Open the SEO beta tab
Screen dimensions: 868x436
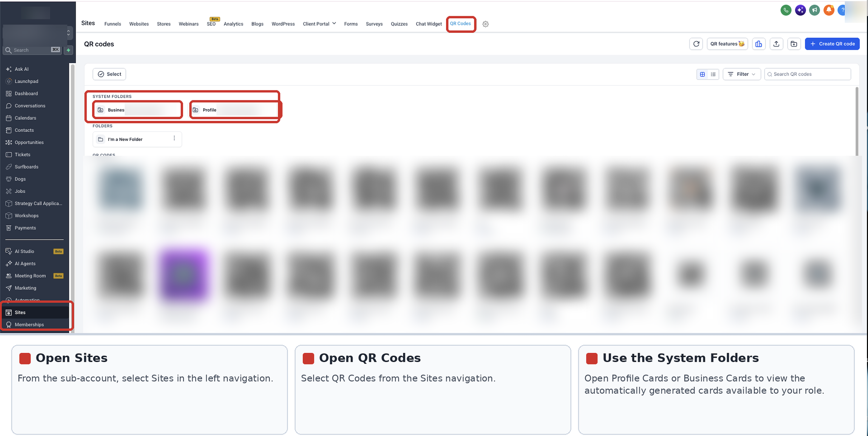coord(211,24)
